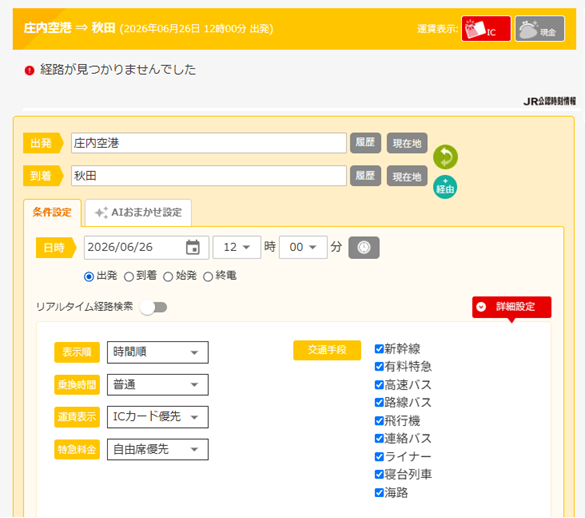Viewport: 585px width, 518px height.
Task: Uncheck ライナー checkbox
Action: pyautogui.click(x=379, y=456)
